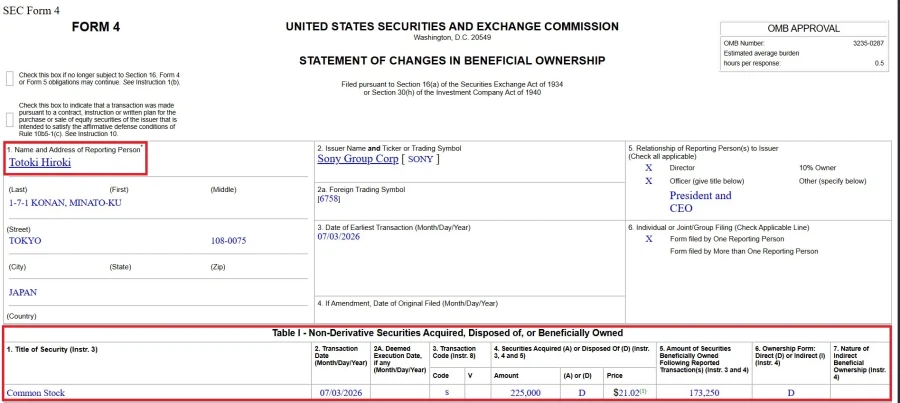Click the 173,250 beneficially owned amount
The image size is (900, 403).
(704, 393)
